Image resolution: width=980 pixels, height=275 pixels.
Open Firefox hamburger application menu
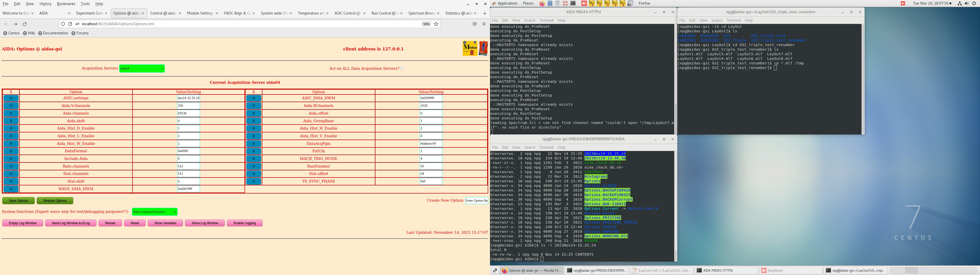pos(484,24)
